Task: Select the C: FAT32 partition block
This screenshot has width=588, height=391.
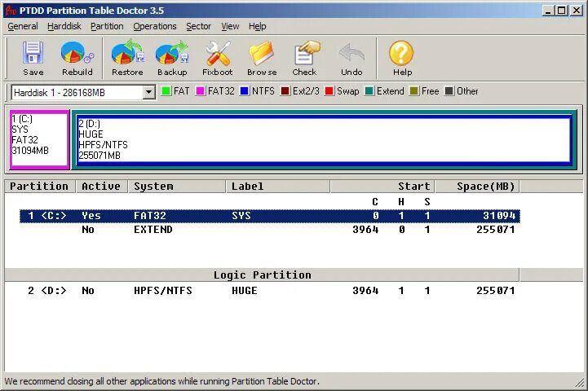Action: [x=38, y=139]
